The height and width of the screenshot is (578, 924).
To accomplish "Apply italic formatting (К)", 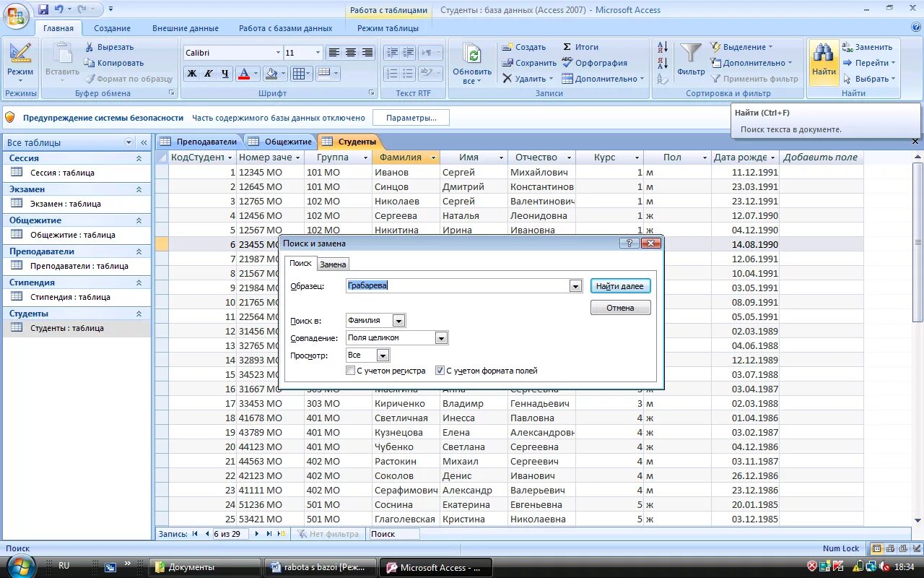I will (208, 73).
